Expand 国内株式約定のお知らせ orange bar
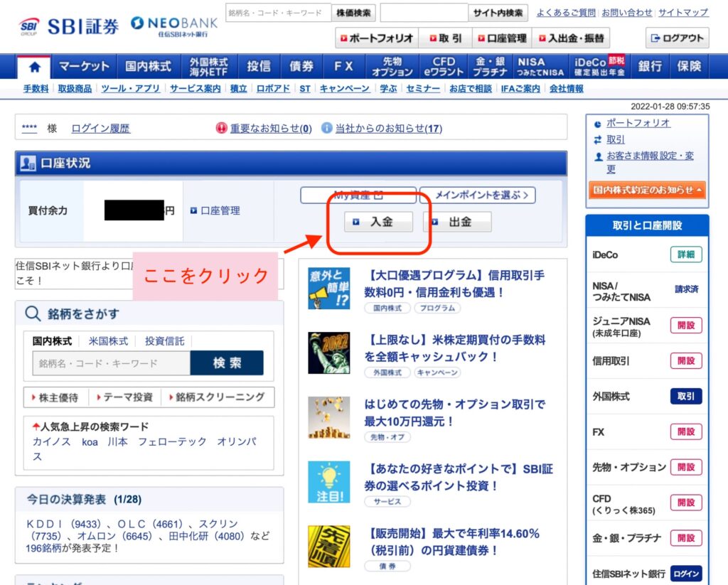The width and height of the screenshot is (728, 585). pyautogui.click(x=647, y=190)
